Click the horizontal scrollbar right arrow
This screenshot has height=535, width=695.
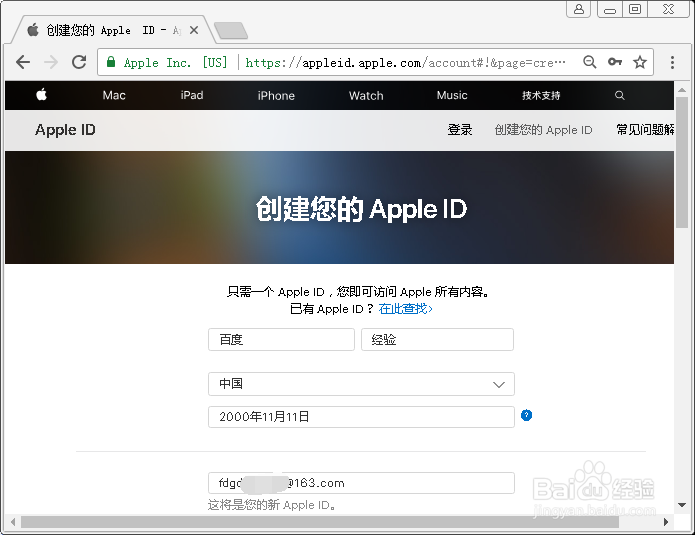[666, 522]
